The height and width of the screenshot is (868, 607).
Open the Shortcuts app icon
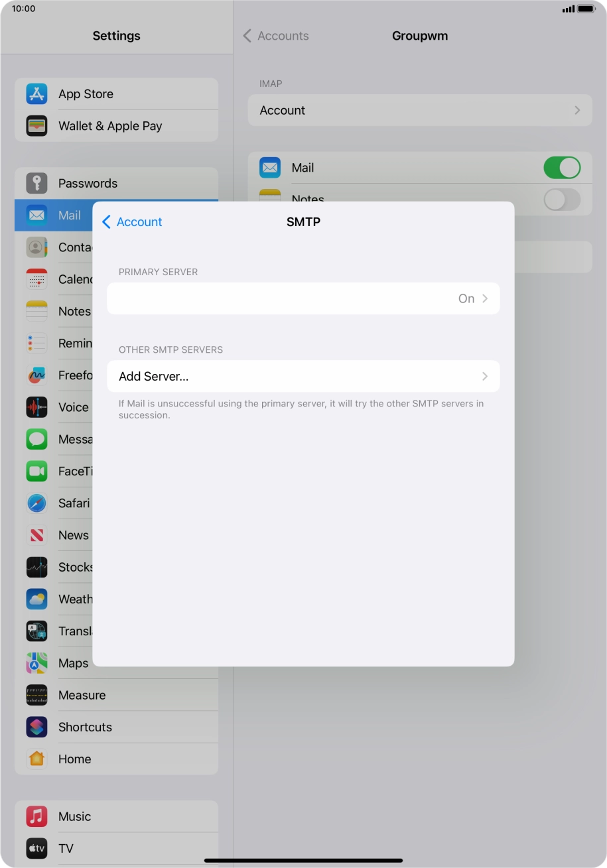[36, 727]
